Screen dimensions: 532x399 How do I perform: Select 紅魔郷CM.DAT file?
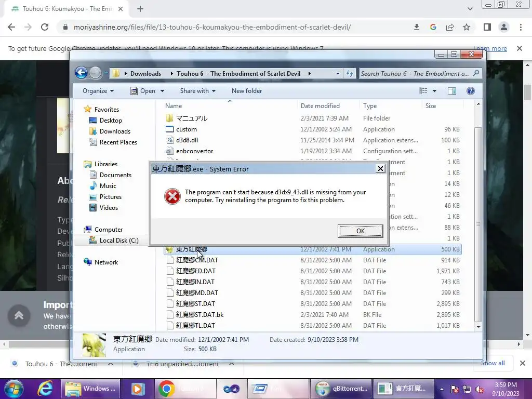pos(197,260)
